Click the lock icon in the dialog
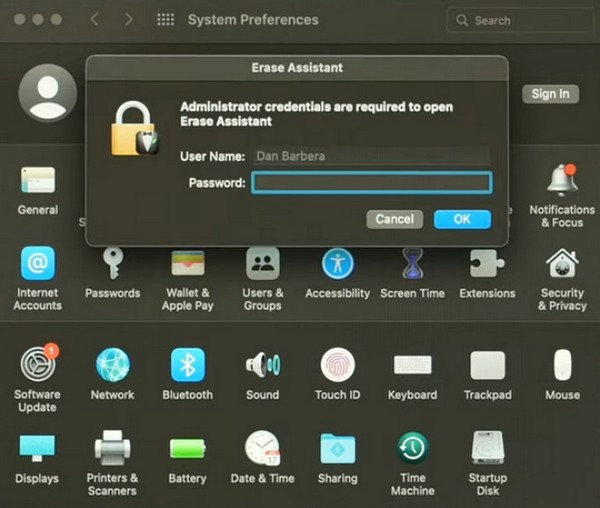Screen dimensions: 600x508 (134, 128)
